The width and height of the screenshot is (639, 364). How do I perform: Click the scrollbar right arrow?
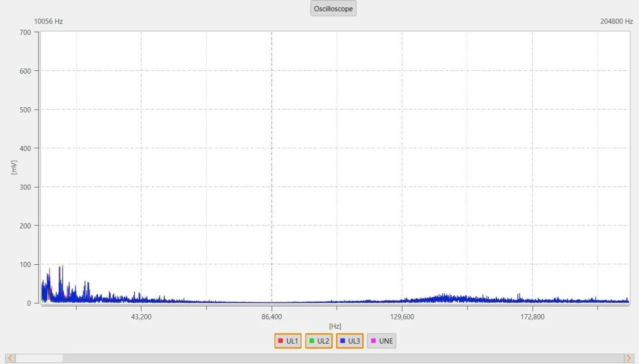(x=629, y=358)
